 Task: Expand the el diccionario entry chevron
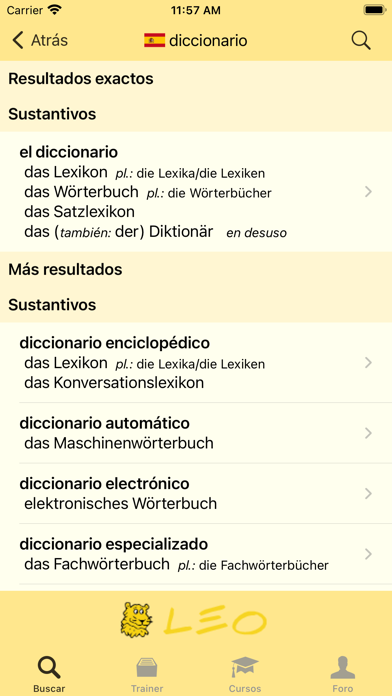click(368, 192)
